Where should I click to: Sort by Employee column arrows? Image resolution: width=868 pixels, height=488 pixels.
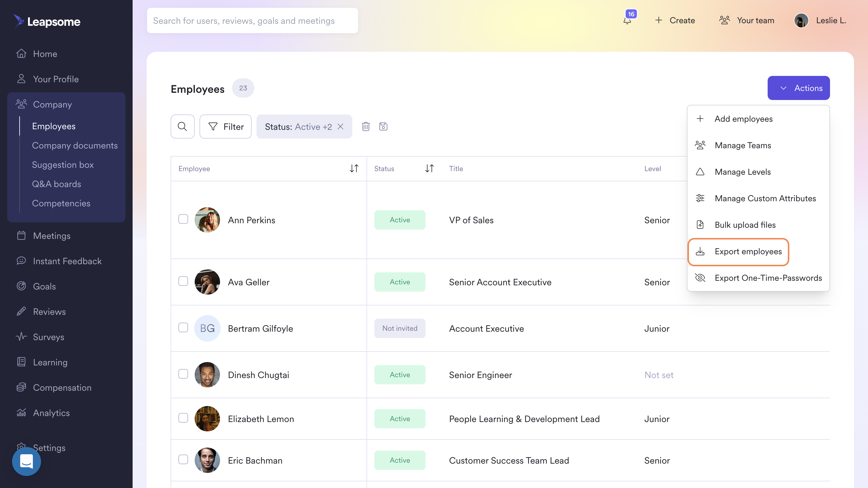(354, 168)
